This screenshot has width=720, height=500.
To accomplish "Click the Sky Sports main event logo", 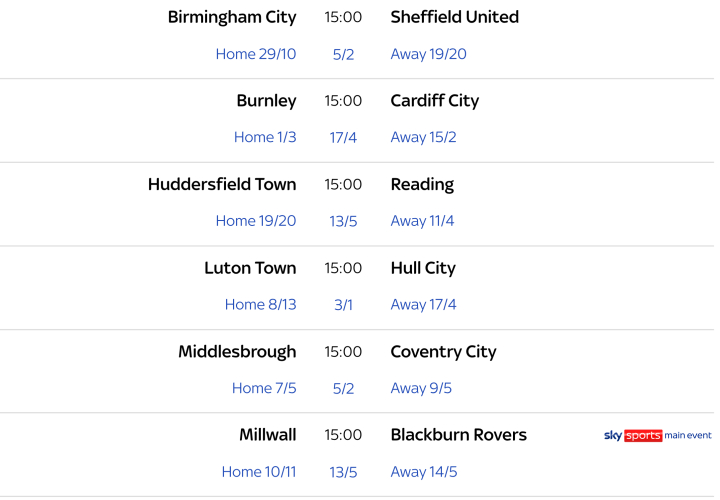I will pyautogui.click(x=657, y=435).
